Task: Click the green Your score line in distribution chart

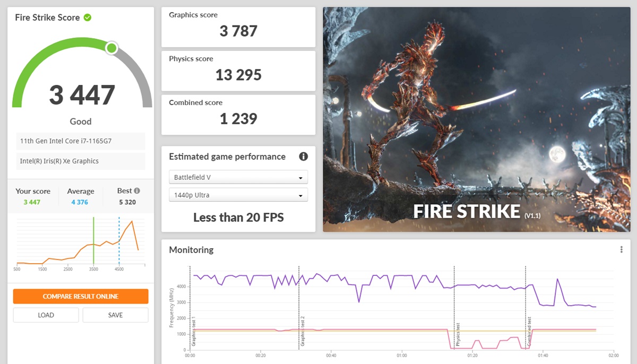Action: tap(93, 241)
